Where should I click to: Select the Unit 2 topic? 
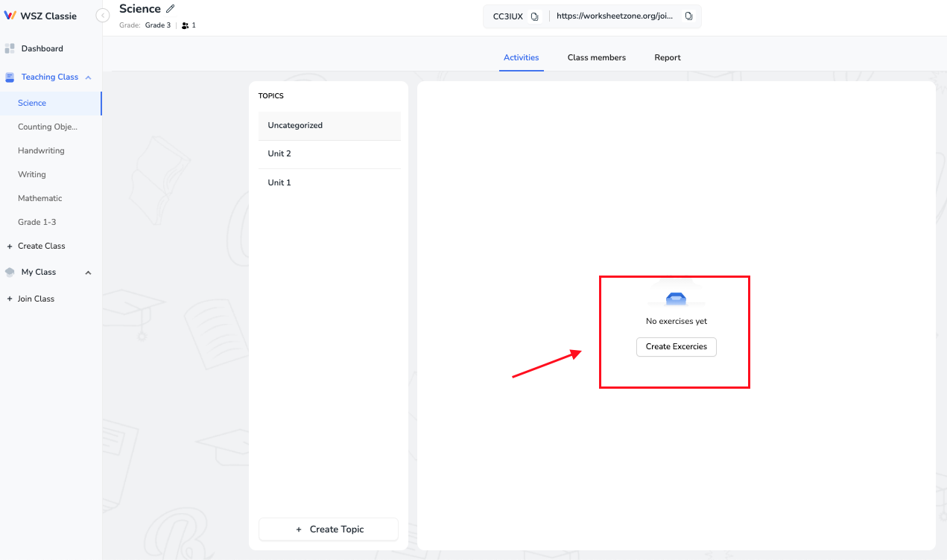[x=329, y=154]
